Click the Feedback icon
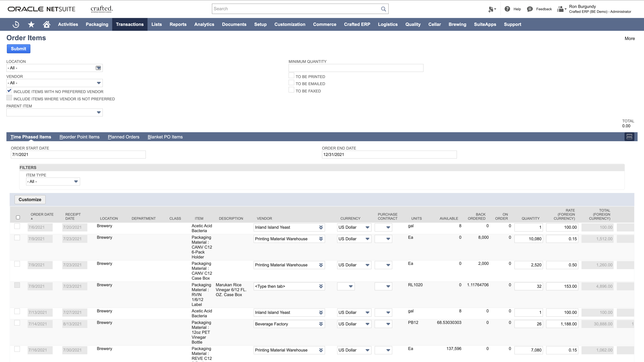The image size is (644, 362). click(530, 9)
